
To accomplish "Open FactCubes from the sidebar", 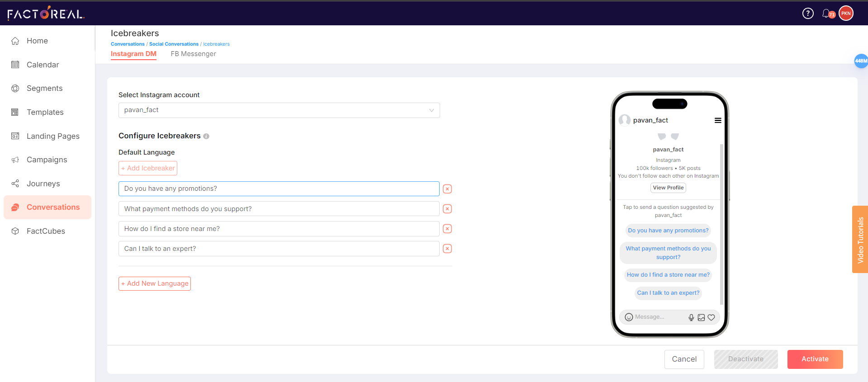I will click(x=46, y=231).
